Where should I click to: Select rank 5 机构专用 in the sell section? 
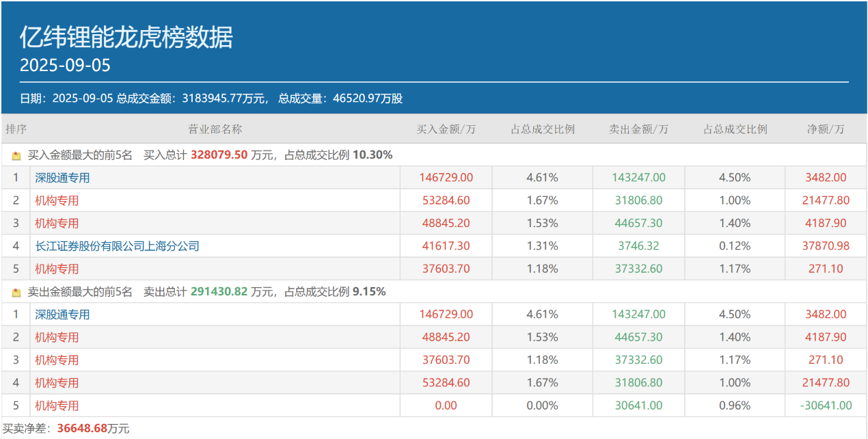57,405
